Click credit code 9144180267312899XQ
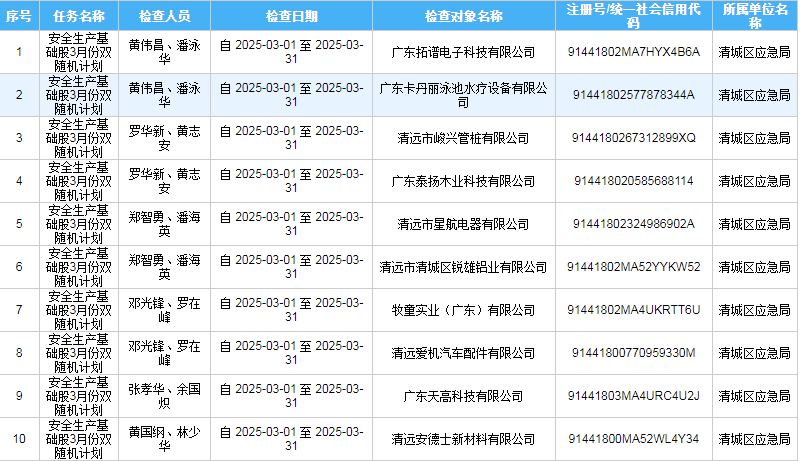Viewport: 800px width, 461px height. point(634,138)
